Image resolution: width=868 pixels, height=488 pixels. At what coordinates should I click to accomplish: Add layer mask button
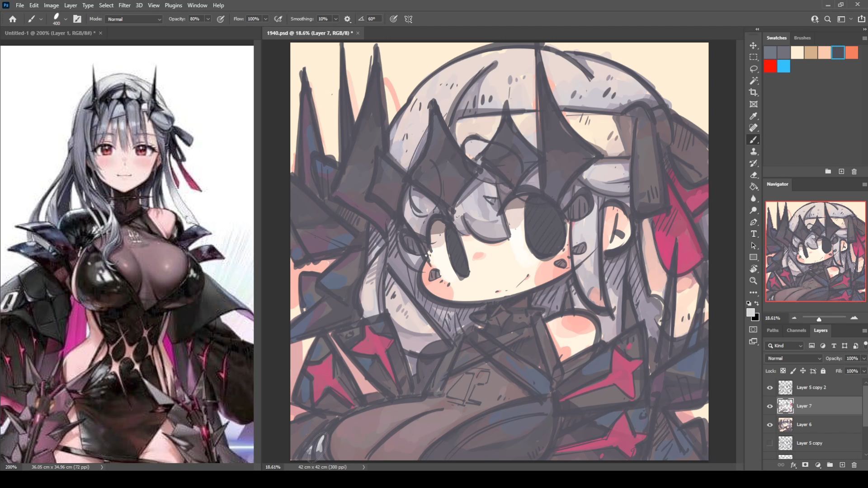click(805, 465)
